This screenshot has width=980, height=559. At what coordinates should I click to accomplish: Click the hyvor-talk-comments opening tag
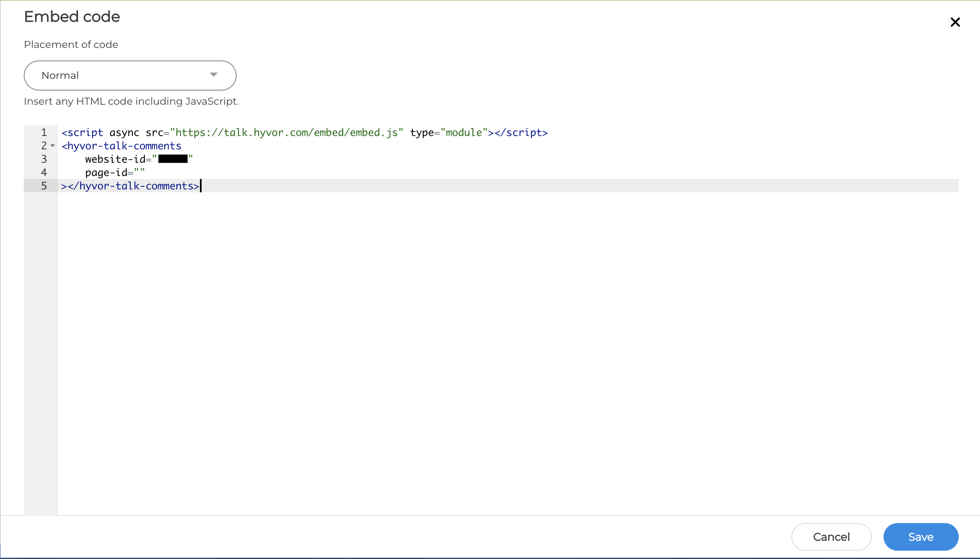click(x=121, y=146)
